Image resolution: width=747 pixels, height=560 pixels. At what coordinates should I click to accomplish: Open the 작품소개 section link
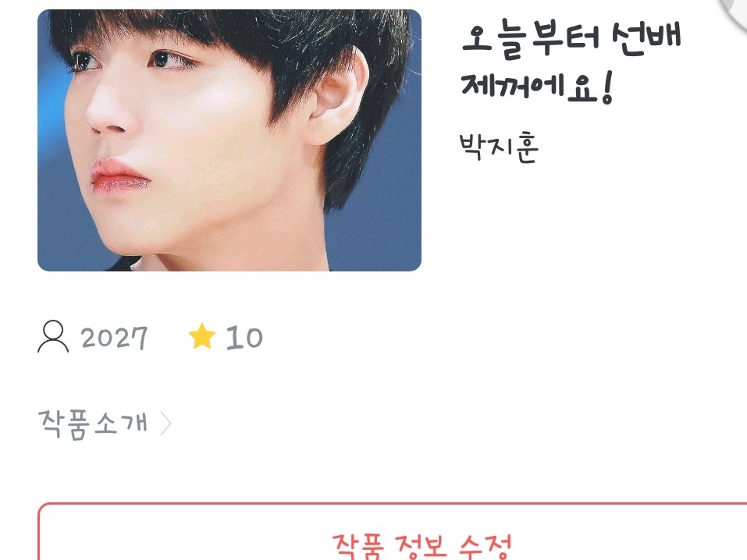(x=105, y=424)
